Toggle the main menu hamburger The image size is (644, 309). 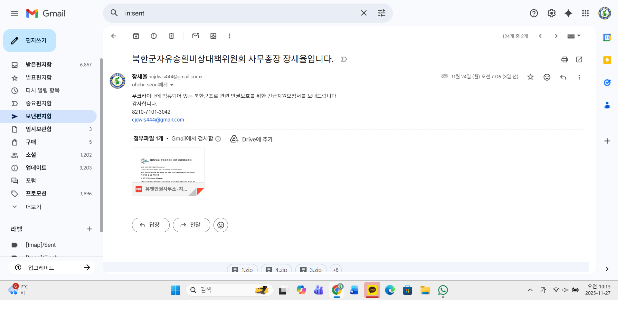pos(14,13)
